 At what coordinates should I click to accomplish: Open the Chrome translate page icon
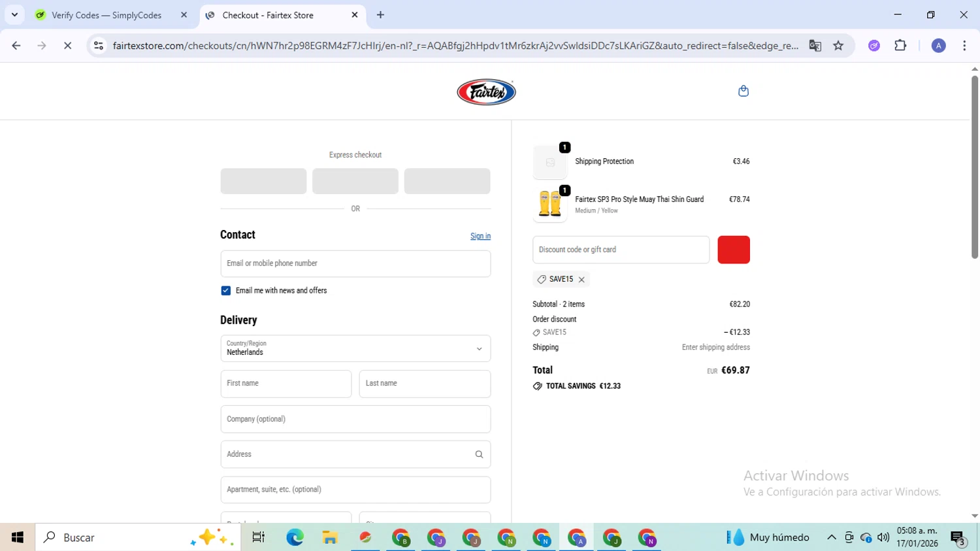point(815,46)
